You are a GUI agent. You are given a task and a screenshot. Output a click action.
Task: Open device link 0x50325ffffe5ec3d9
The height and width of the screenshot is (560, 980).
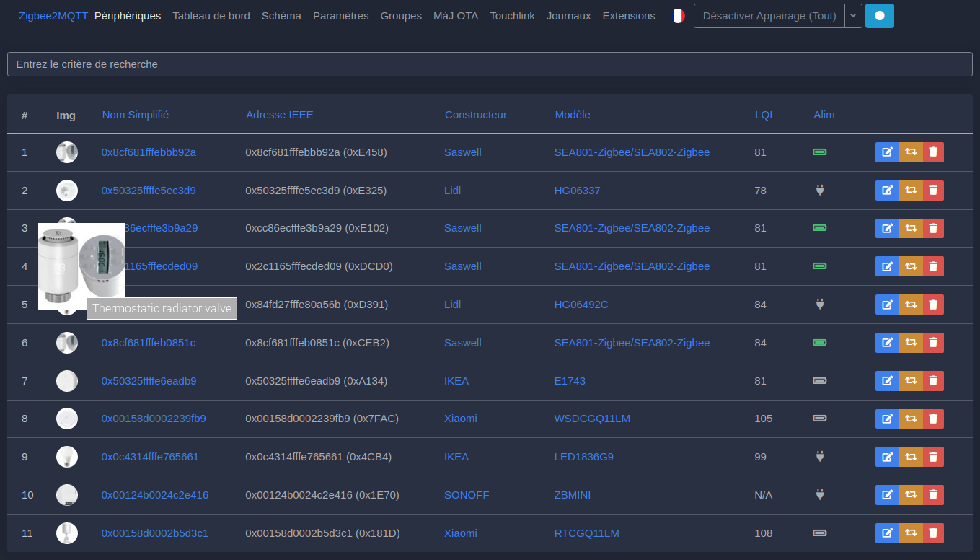coord(149,190)
